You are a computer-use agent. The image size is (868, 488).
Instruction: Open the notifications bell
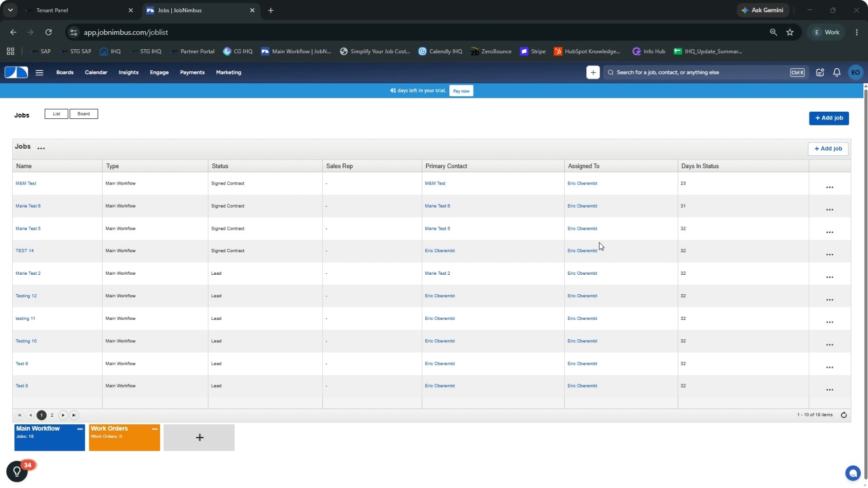pyautogui.click(x=837, y=73)
